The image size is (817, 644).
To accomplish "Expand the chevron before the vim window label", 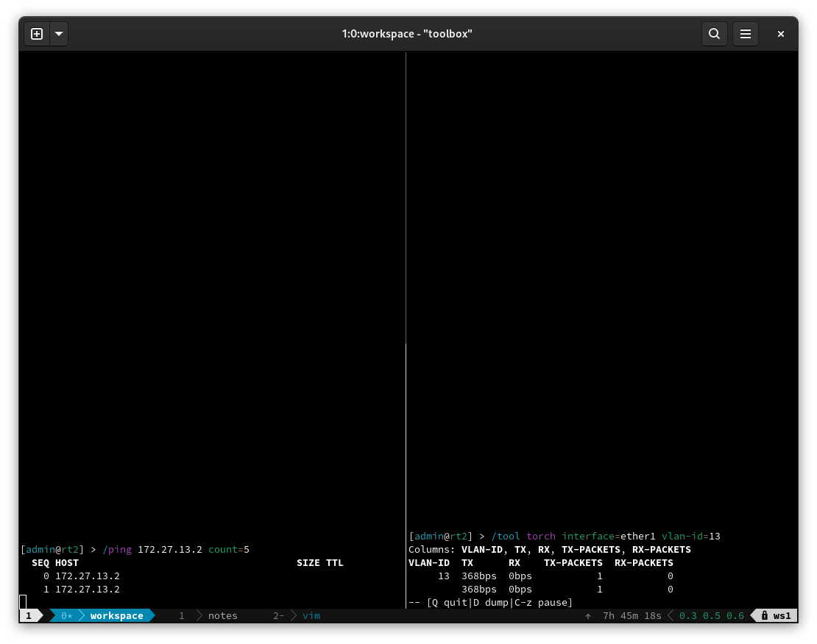I will [292, 615].
